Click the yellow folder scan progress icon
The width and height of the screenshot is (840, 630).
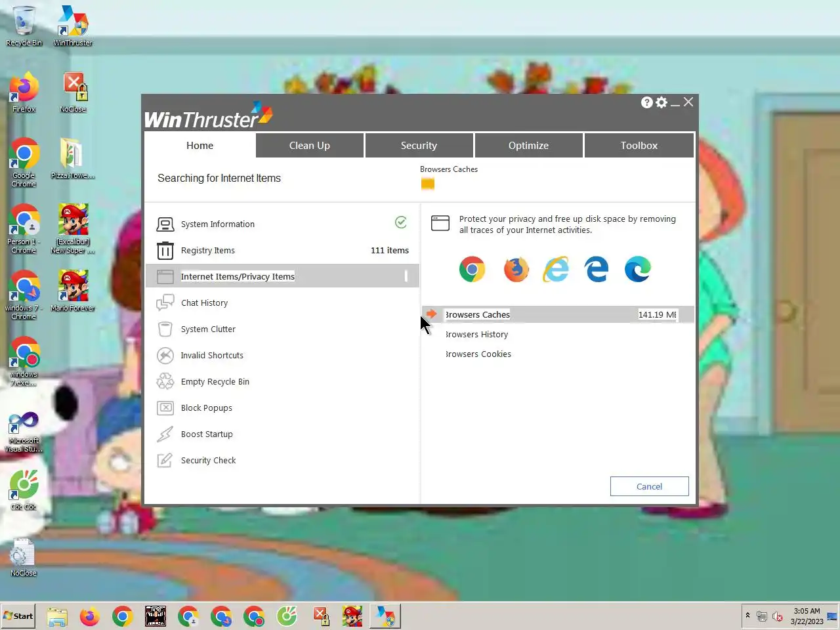(x=428, y=184)
